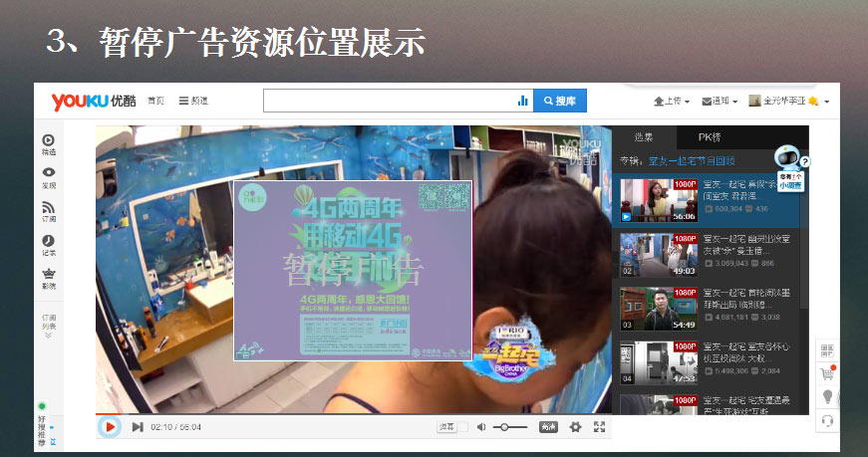Open the 频道 channels menu

click(193, 101)
